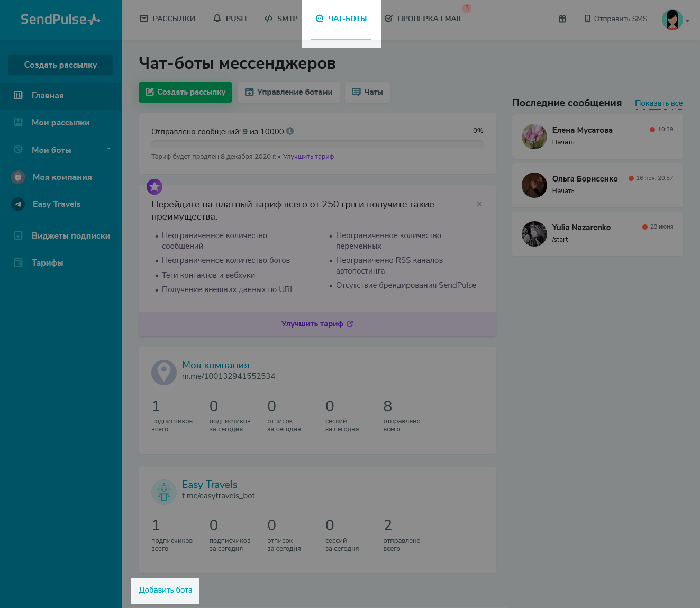Click the 28 июня timestamp
Screen dimensions: 700x608
click(661, 226)
